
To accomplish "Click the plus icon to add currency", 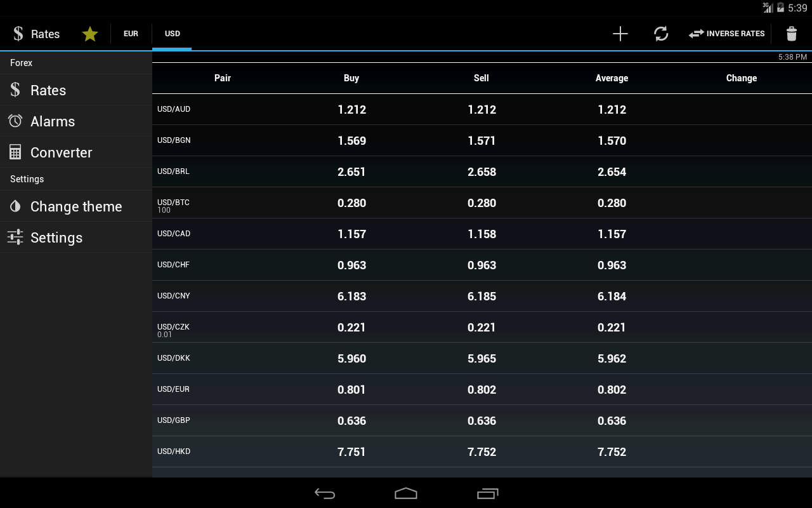I will 620,34.
